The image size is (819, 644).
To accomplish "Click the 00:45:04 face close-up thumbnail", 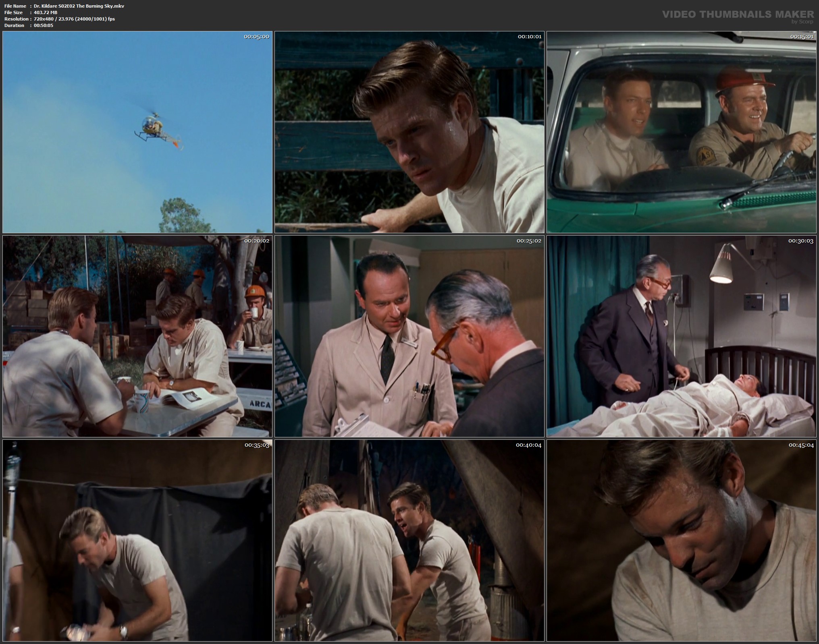I will click(x=681, y=540).
